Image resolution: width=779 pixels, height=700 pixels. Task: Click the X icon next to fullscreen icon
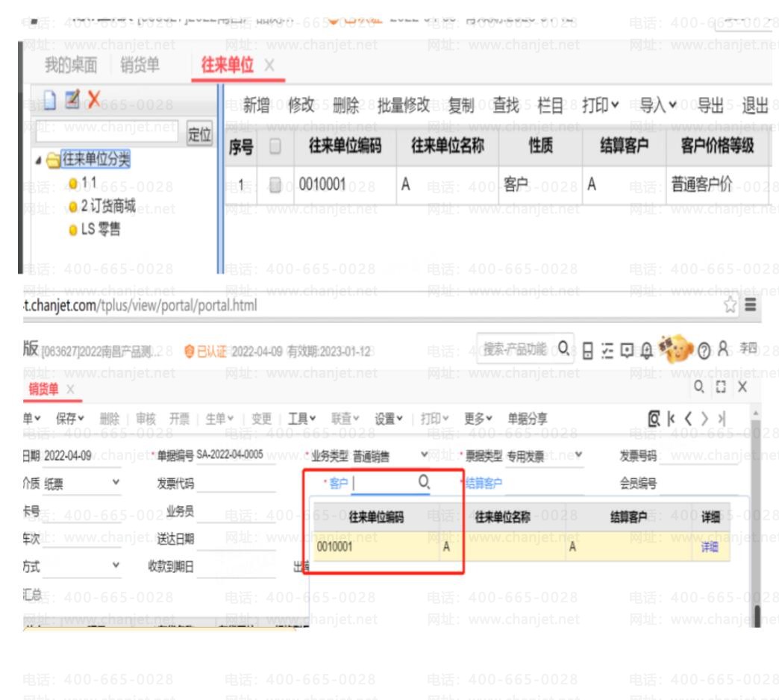(742, 387)
